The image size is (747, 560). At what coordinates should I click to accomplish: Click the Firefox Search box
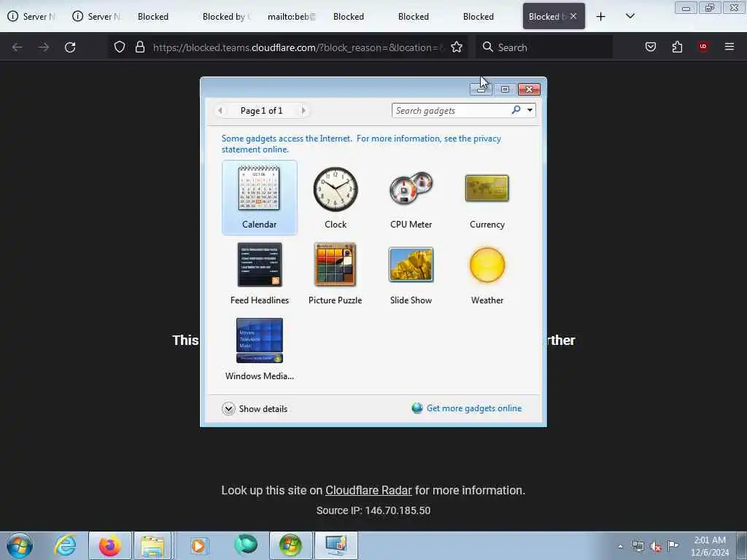[544, 47]
